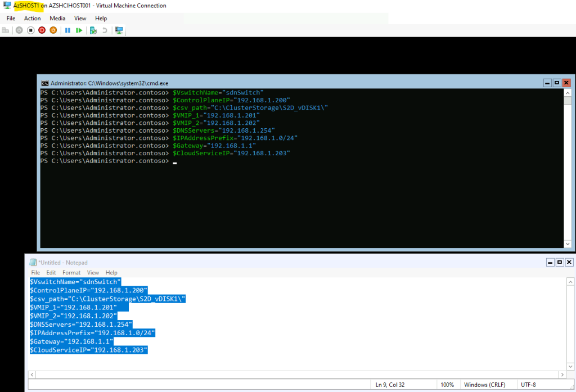The image size is (576, 392).
Task: Close the cmd.exe window
Action: pos(566,83)
